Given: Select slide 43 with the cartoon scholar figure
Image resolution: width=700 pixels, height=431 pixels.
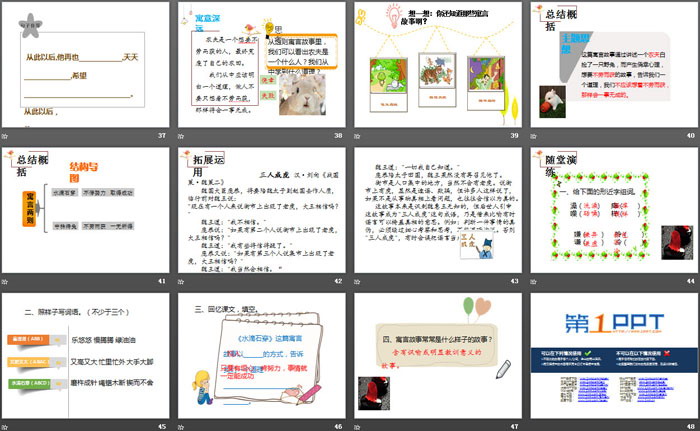Looking at the screenshot, I should (x=438, y=210).
